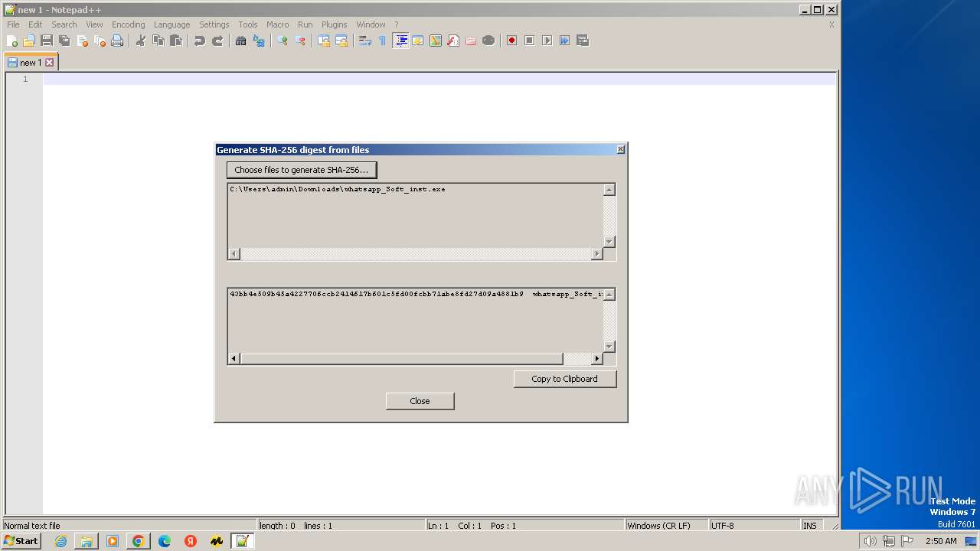980x551 pixels.
Task: Click Save Recorded Macro icon
Action: coord(582,41)
